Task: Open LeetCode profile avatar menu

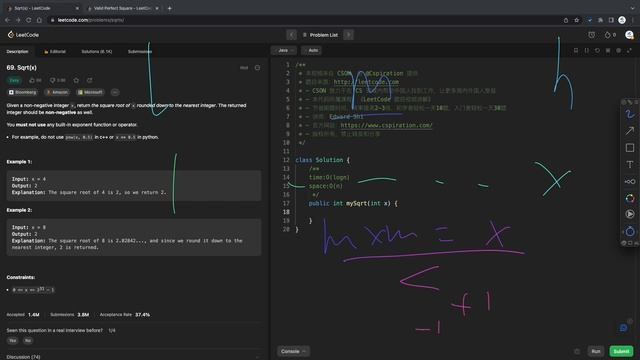Action: 629,35
